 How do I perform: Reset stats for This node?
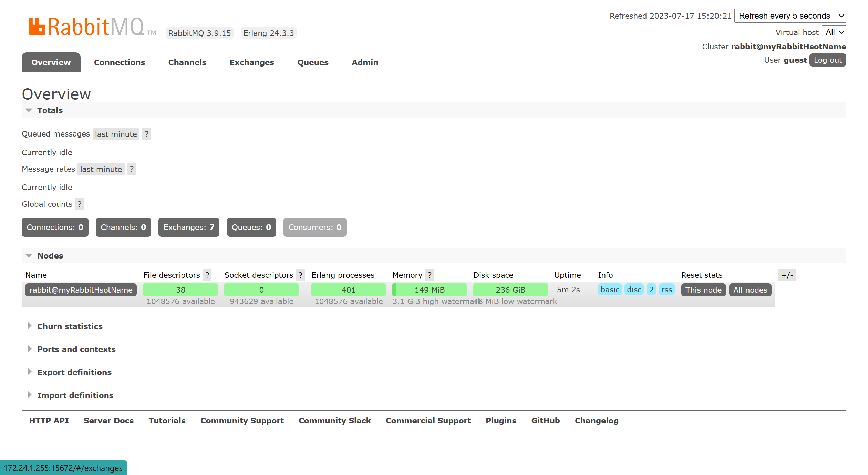703,290
